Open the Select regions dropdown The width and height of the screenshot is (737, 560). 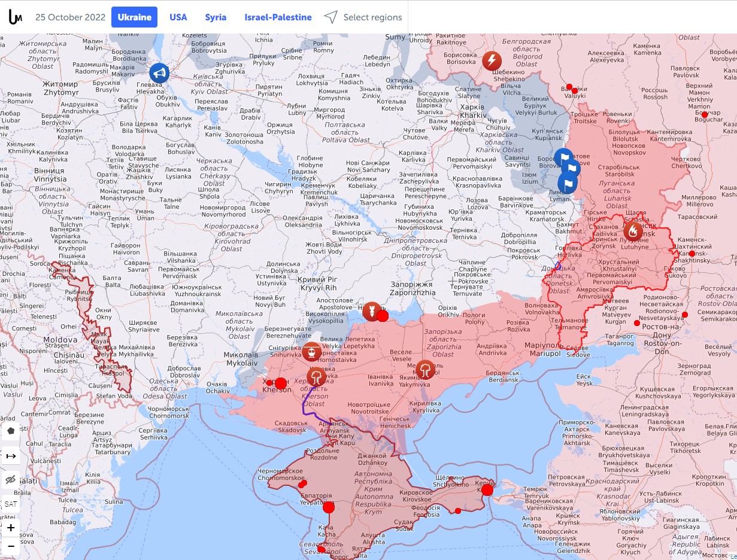pos(363,17)
